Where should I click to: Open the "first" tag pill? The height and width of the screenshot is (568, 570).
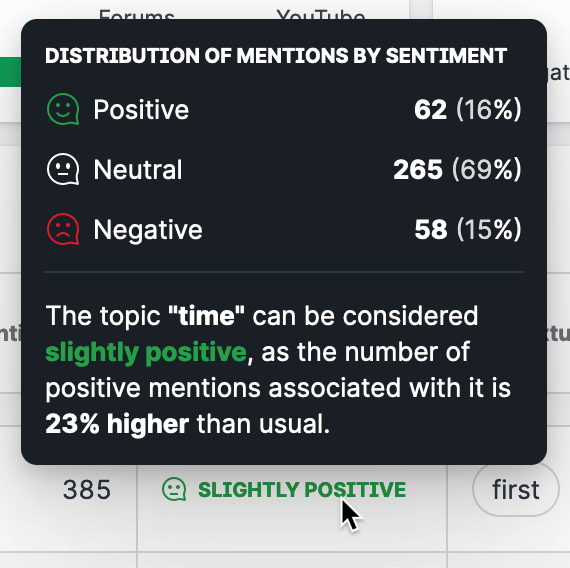515,489
